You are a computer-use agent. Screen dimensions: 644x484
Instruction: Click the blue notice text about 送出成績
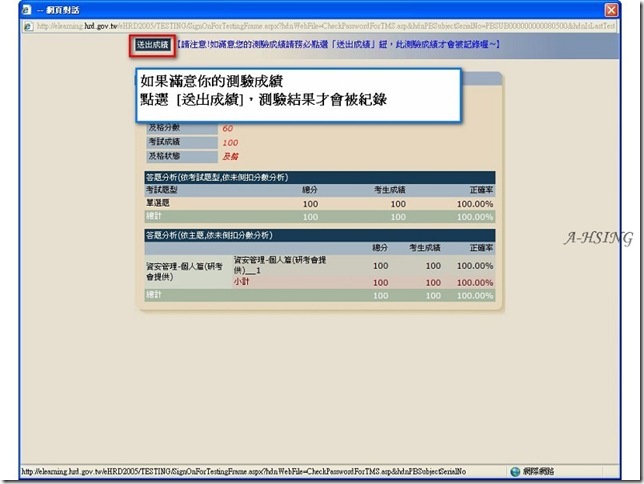pos(338,44)
